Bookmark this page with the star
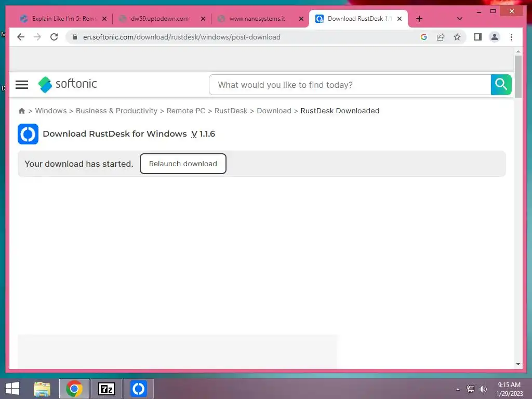The width and height of the screenshot is (532, 399). click(x=457, y=37)
